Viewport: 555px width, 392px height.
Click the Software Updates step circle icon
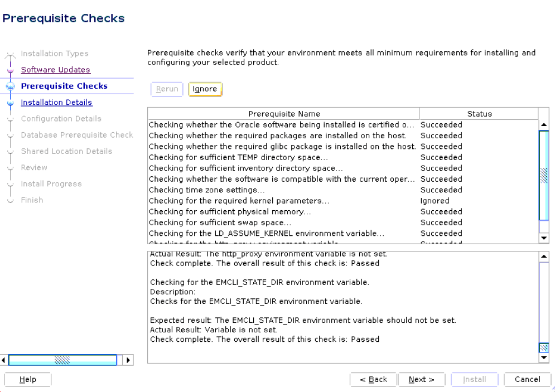[x=11, y=70]
